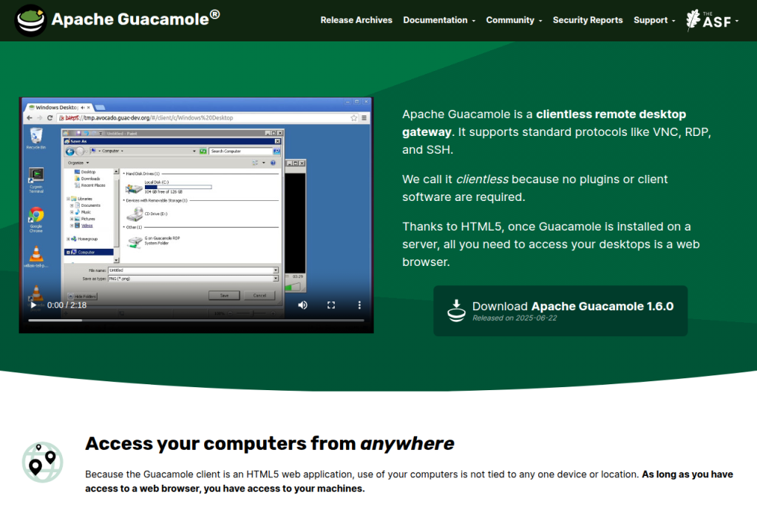This screenshot has height=532, width=757.
Task: Click 'Released on 2025-06-22' text
Action: (515, 318)
